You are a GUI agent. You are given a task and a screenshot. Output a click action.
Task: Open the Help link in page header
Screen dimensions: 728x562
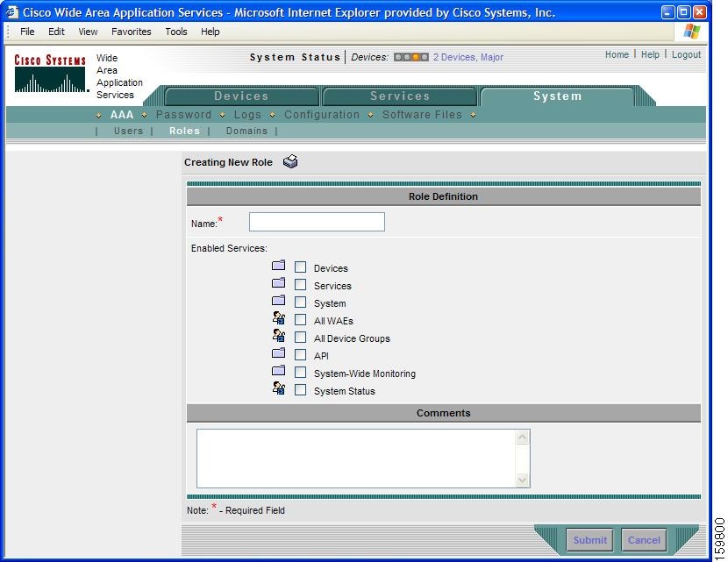click(x=650, y=54)
